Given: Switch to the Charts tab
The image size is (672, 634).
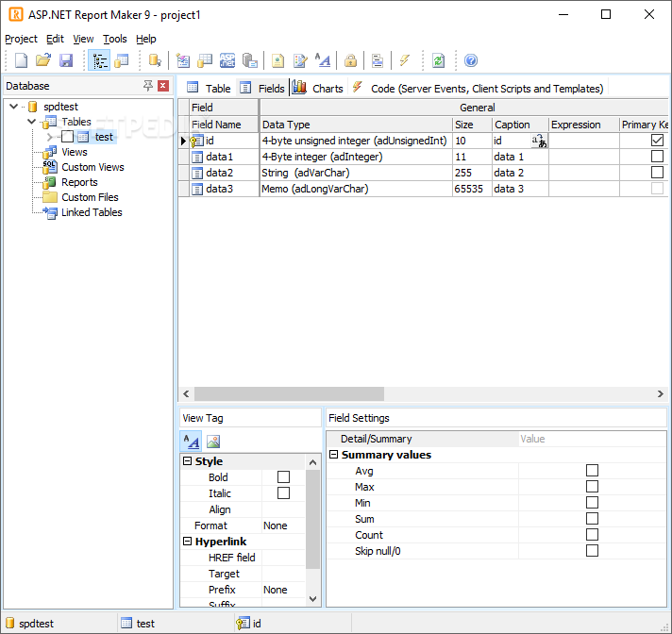Looking at the screenshot, I should coord(317,89).
